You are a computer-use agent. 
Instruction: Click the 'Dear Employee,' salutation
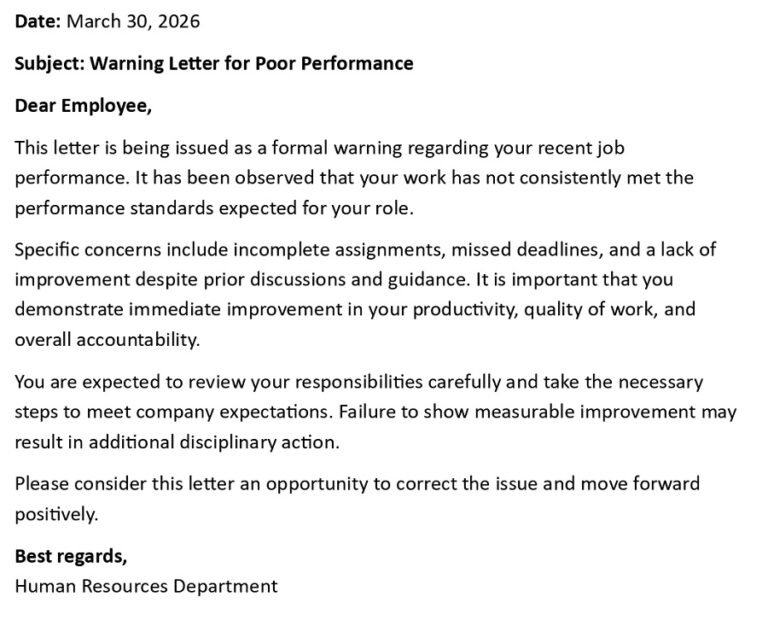[83, 106]
